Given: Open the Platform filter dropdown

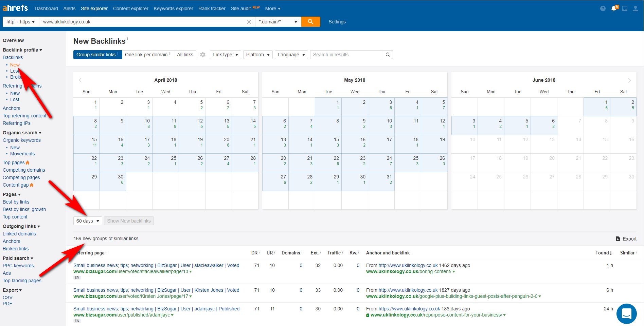Looking at the screenshot, I should click(258, 55).
